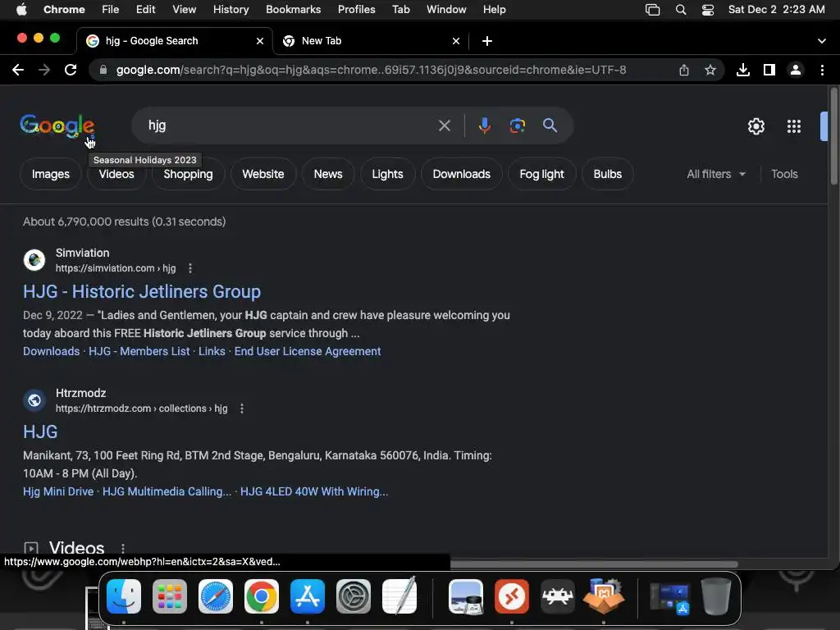Open the HJG Htrzmodz result title

pyautogui.click(x=40, y=431)
